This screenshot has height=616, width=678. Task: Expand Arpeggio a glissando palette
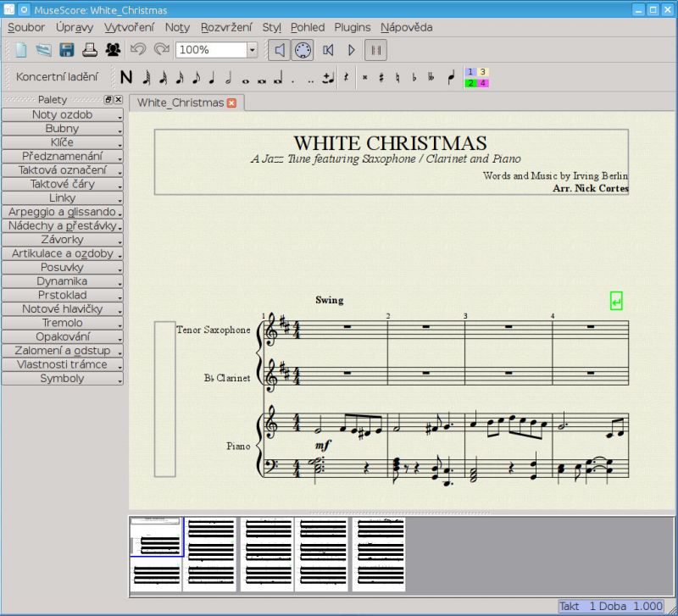point(62,212)
